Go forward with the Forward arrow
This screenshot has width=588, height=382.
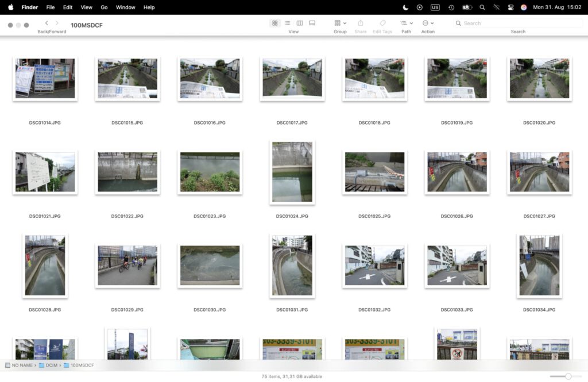[x=57, y=23]
